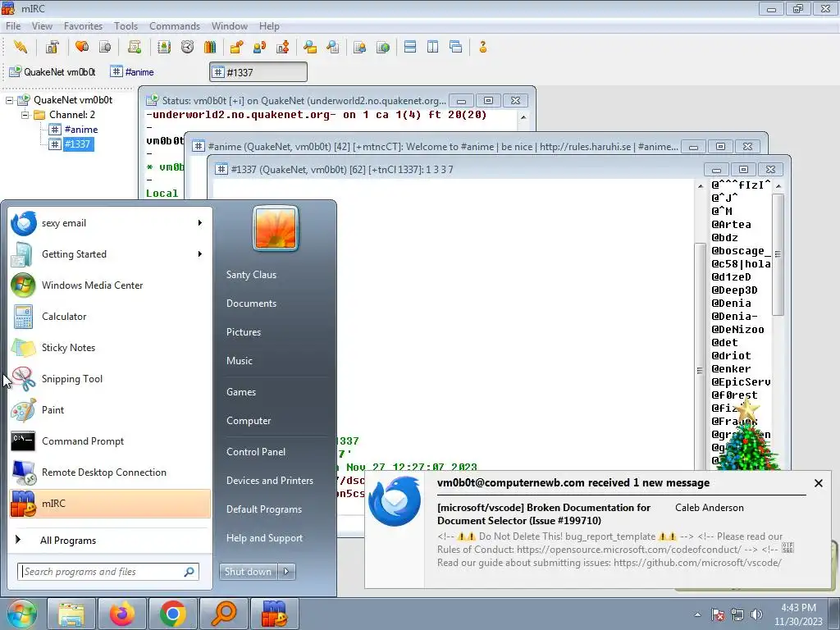Open the URLs List globe icon
Image resolution: width=840 pixels, height=630 pixels.
click(383, 47)
